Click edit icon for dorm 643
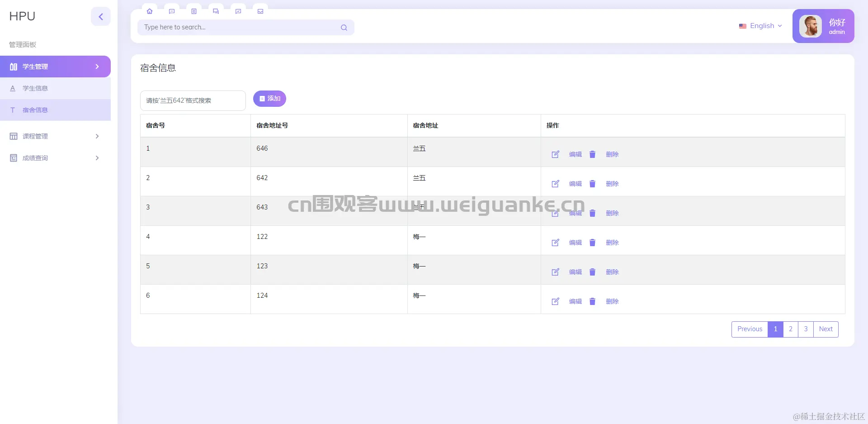Viewport: 868px width, 424px height. [556, 213]
